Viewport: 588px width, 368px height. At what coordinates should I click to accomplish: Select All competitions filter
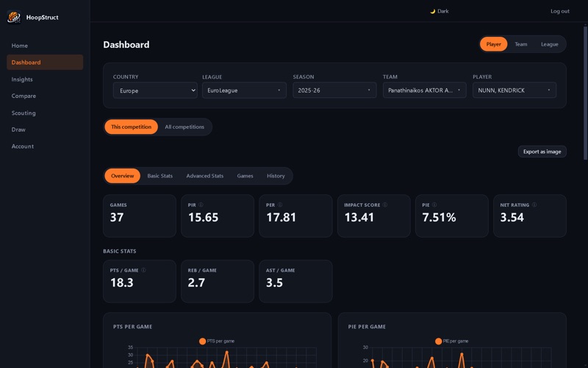[184, 127]
